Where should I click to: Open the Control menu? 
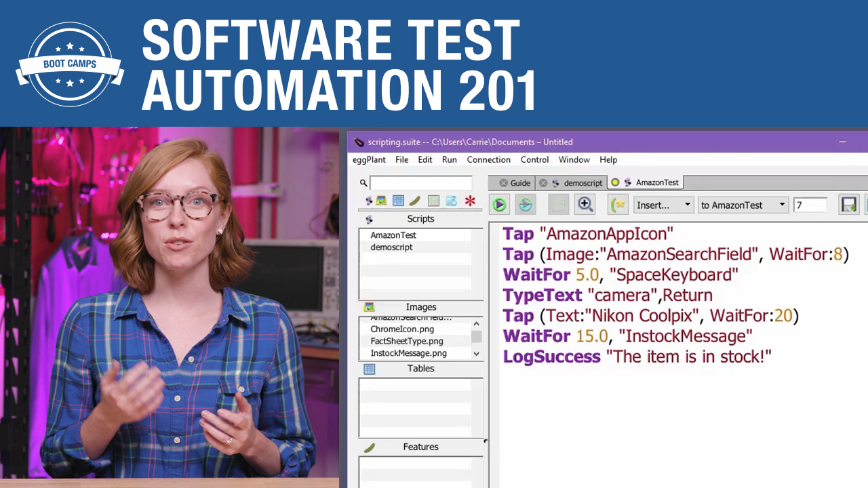(x=535, y=160)
